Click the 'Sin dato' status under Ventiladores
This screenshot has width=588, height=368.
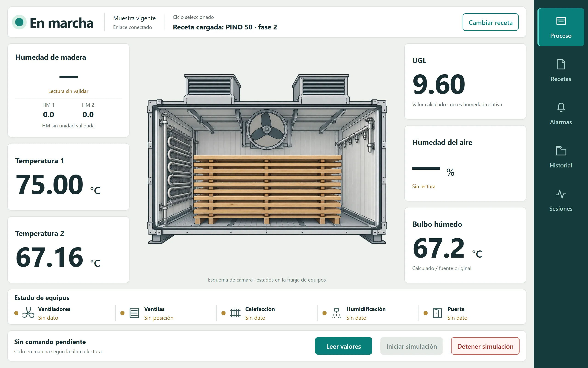48,318
